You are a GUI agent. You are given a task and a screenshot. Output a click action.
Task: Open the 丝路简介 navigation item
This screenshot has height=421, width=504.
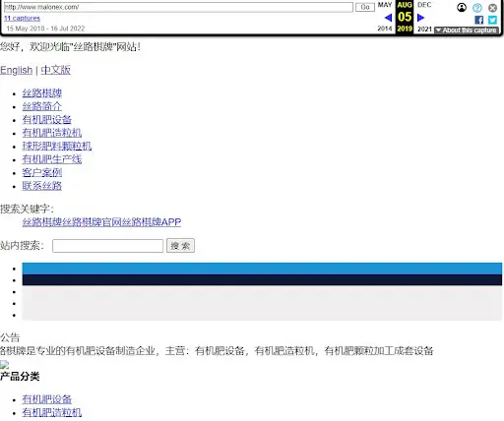(42, 106)
